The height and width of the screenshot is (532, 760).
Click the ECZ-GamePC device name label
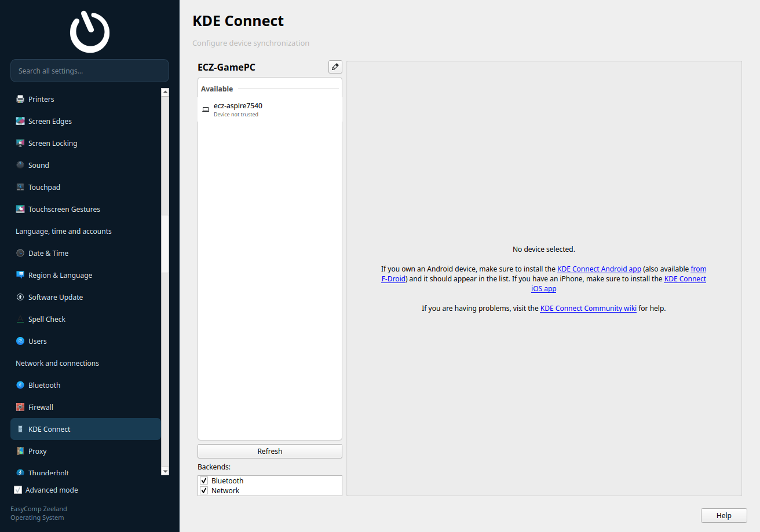coord(226,67)
